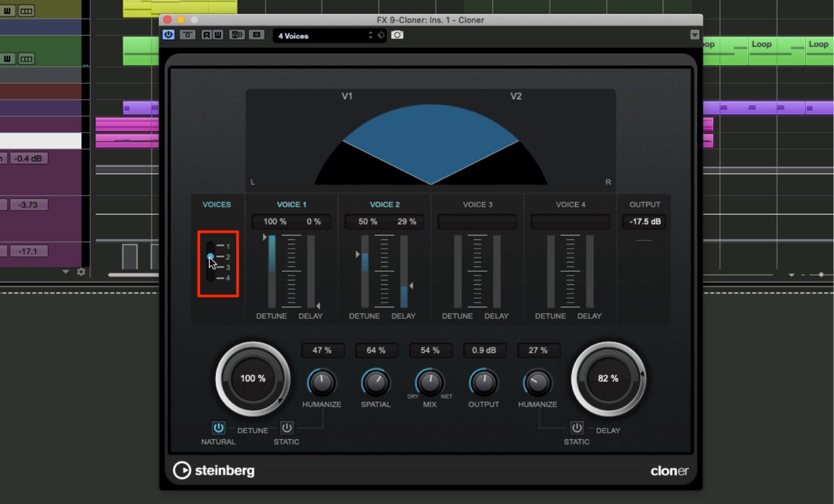Screen dimensions: 834x504
Task: Click the bypass effect button in plugin toolbar
Action: (x=188, y=35)
